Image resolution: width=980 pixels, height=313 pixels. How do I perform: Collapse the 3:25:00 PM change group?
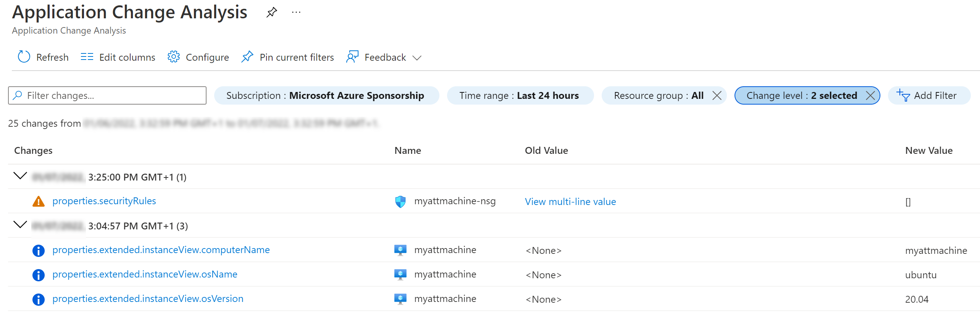tap(20, 176)
